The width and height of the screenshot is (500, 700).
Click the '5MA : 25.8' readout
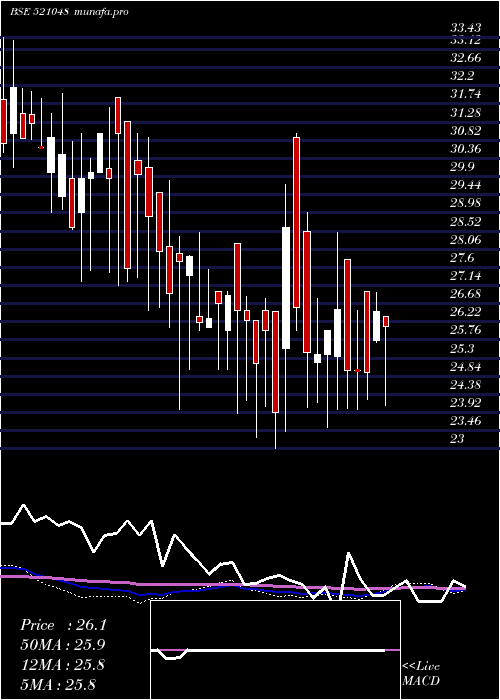(58, 684)
